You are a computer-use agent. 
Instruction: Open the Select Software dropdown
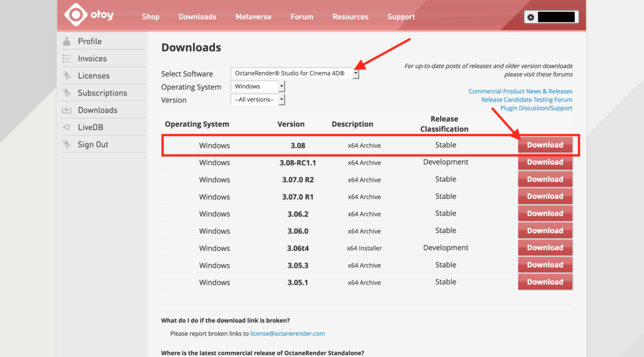pos(295,73)
